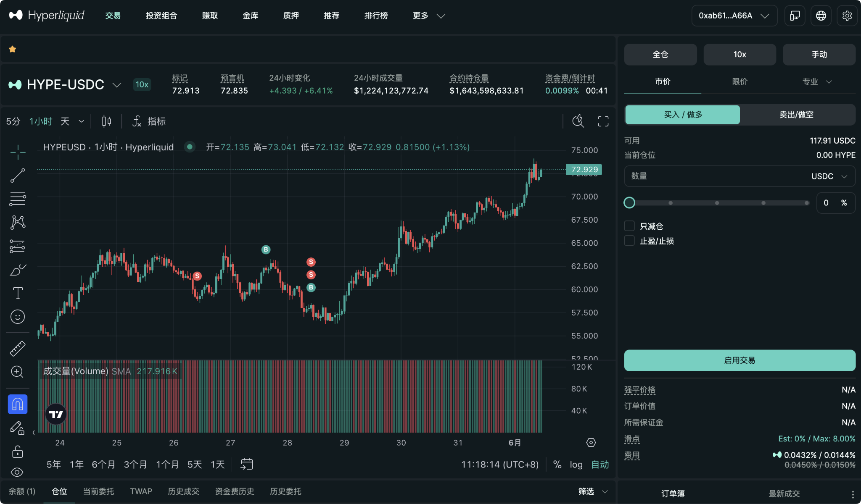Screen dimensions: 861x504
Task: Click the TradingView logo on chart
Action: tap(56, 414)
